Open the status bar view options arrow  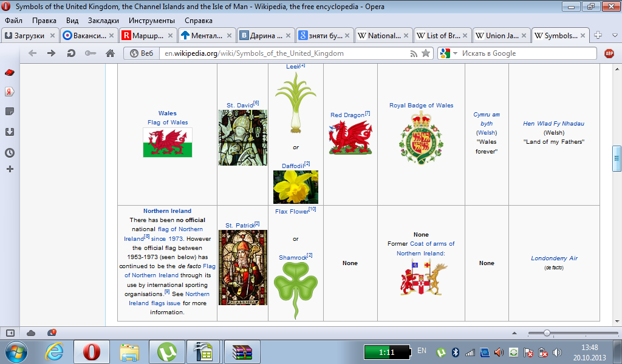[x=514, y=333]
